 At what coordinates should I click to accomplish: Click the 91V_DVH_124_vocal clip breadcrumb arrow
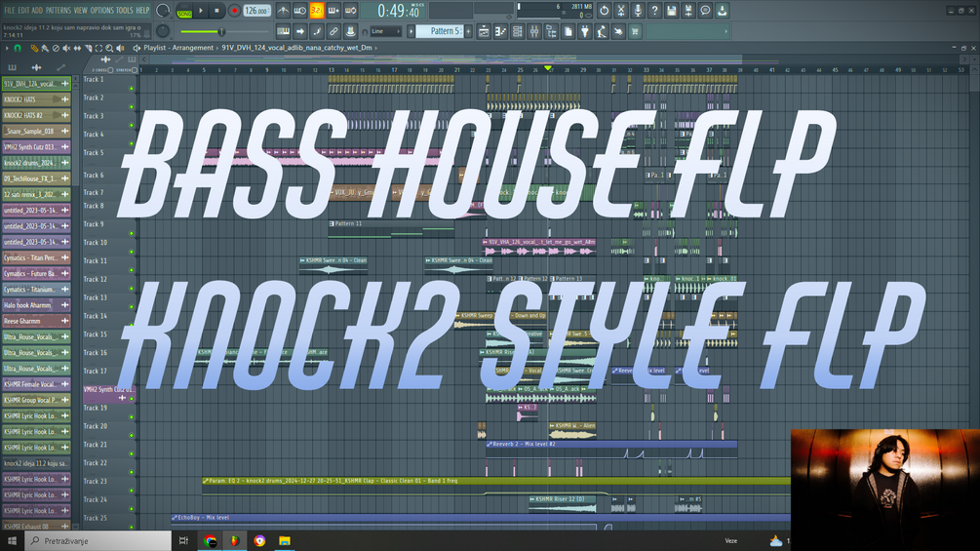click(x=376, y=48)
